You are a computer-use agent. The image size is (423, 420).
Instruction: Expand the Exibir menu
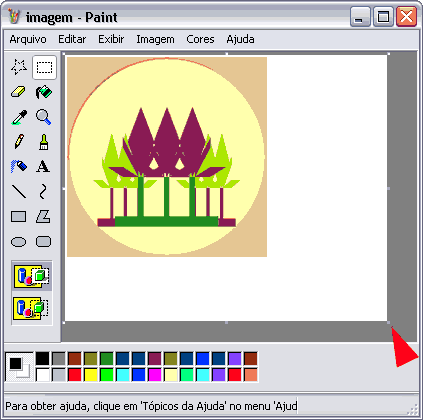tap(111, 39)
